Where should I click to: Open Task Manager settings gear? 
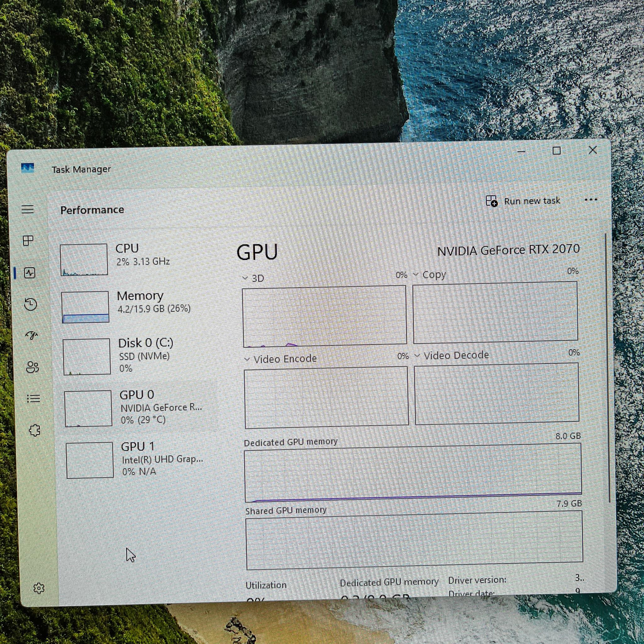click(39, 588)
